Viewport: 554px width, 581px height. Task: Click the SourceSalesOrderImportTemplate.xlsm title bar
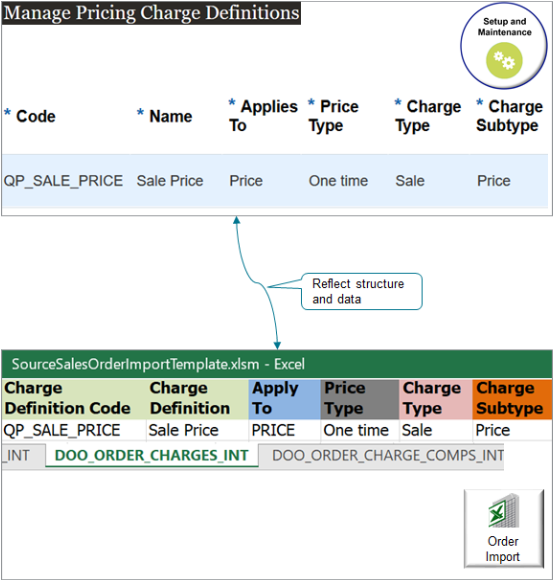(277, 364)
